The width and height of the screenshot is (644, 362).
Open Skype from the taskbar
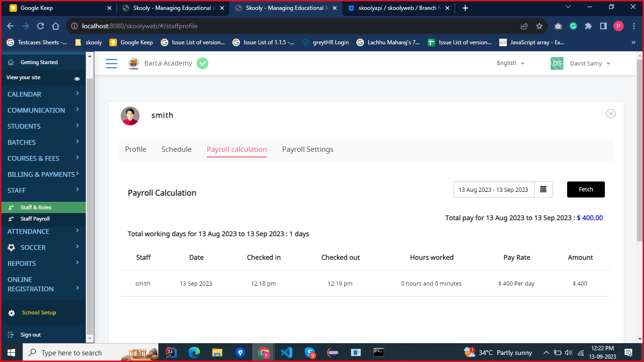point(310,353)
